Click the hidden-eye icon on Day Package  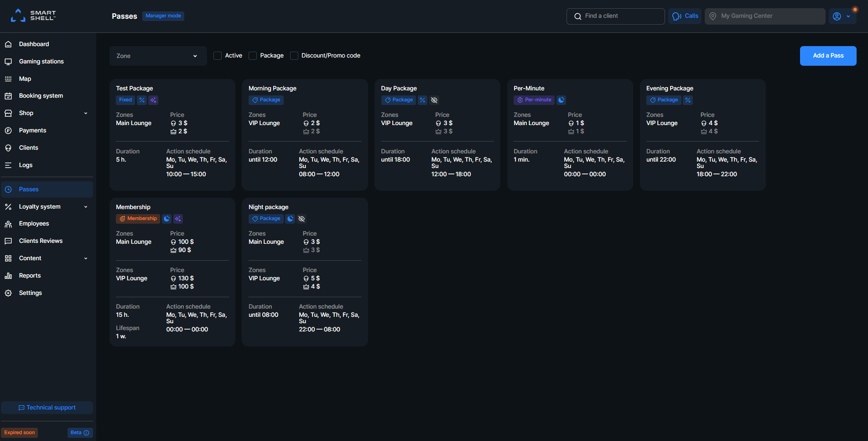434,100
